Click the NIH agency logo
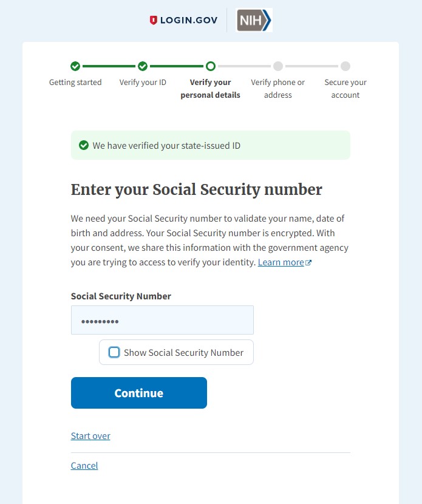 pos(253,20)
